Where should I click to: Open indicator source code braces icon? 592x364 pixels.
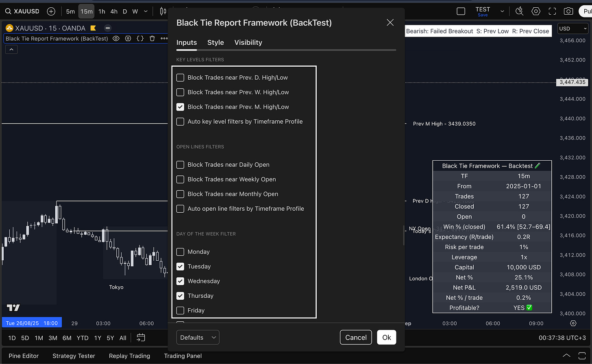[140, 39]
